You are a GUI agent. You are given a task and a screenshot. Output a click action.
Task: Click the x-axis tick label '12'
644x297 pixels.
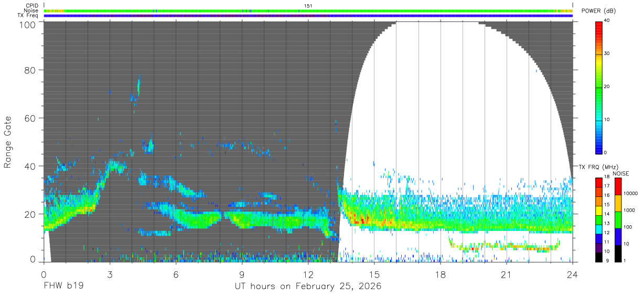point(308,274)
